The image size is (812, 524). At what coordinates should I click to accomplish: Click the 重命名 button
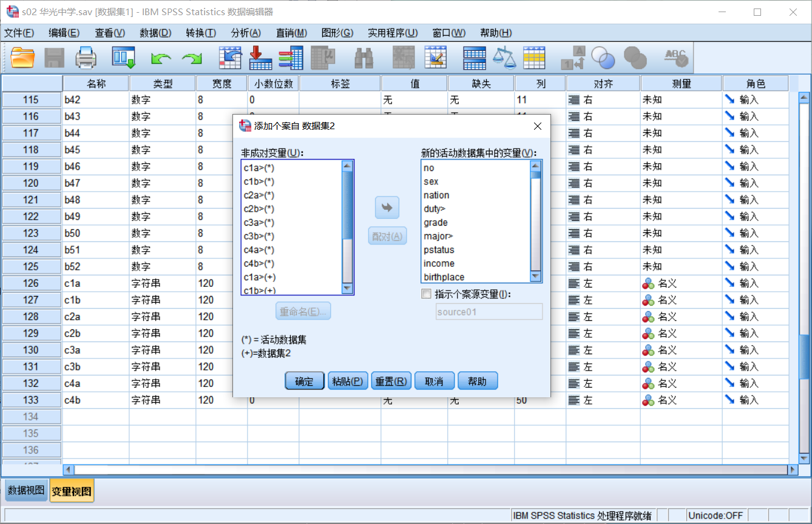[303, 312]
